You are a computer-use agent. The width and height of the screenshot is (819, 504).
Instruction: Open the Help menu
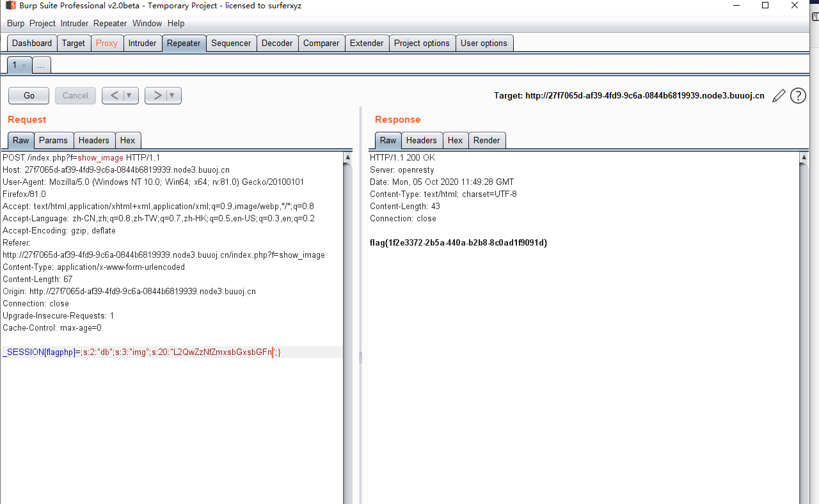(176, 23)
